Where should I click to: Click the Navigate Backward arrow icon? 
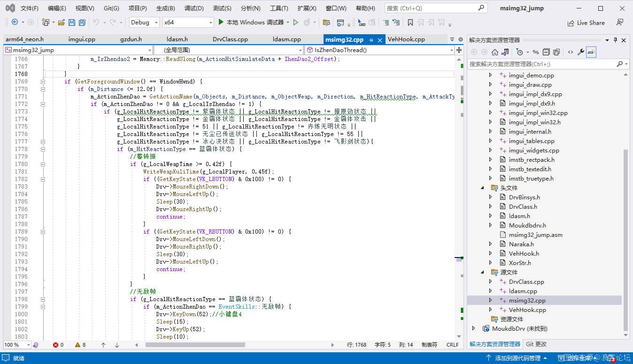tap(15, 22)
